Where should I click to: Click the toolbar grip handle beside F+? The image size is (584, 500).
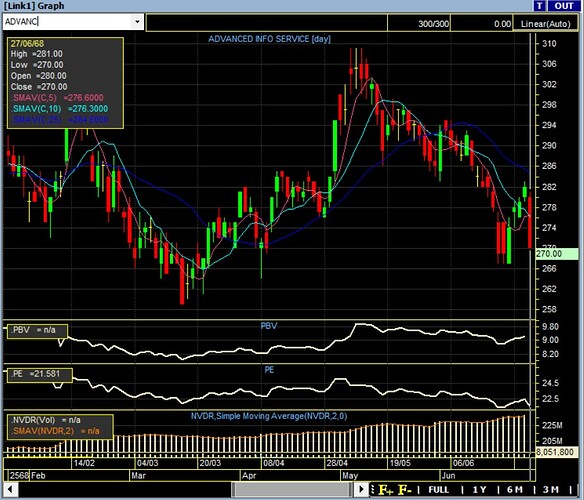point(372,490)
